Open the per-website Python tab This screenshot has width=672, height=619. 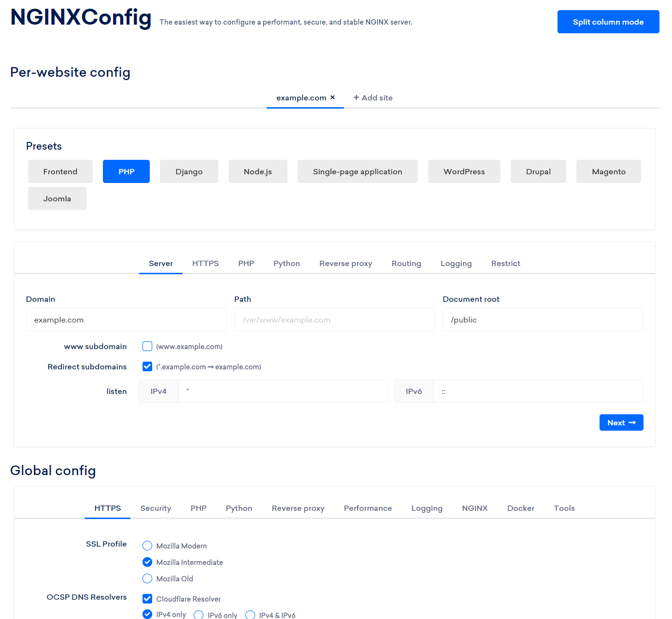(286, 264)
